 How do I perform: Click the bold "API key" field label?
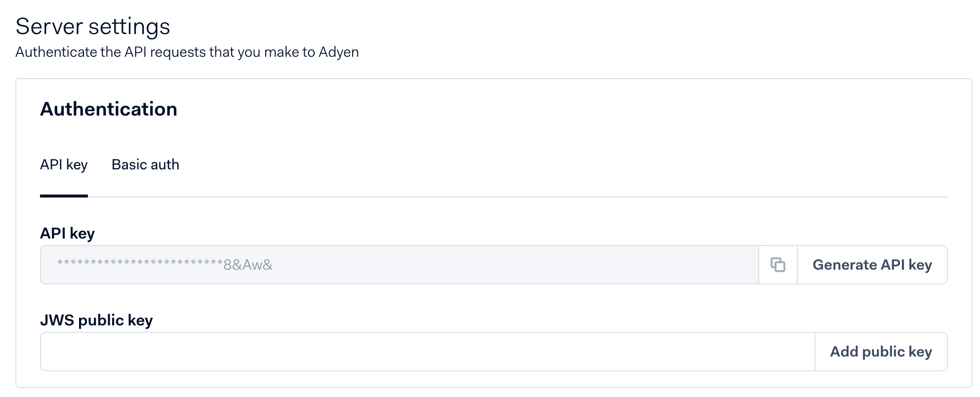tap(67, 233)
